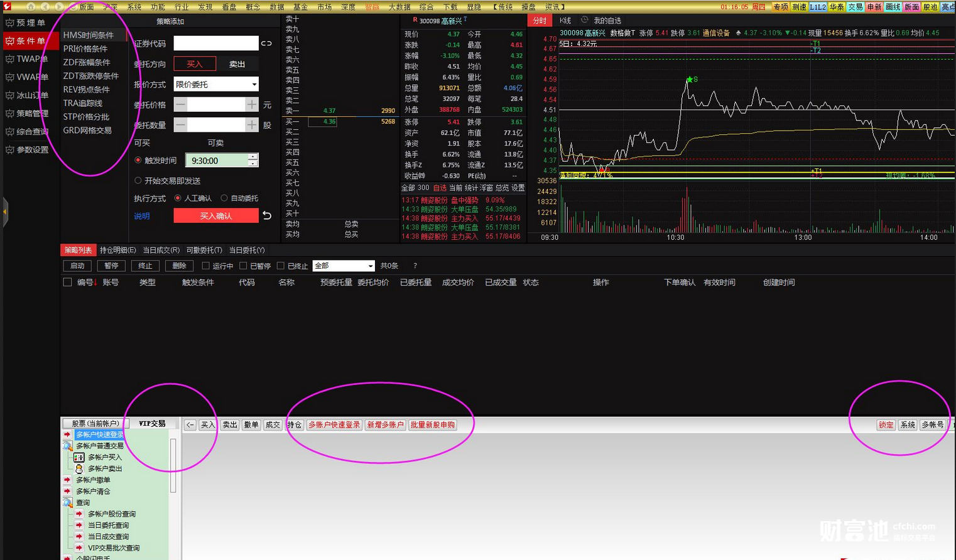Expand the 多帐户普通交易 tree node
This screenshot has height=560, width=956.
67,446
